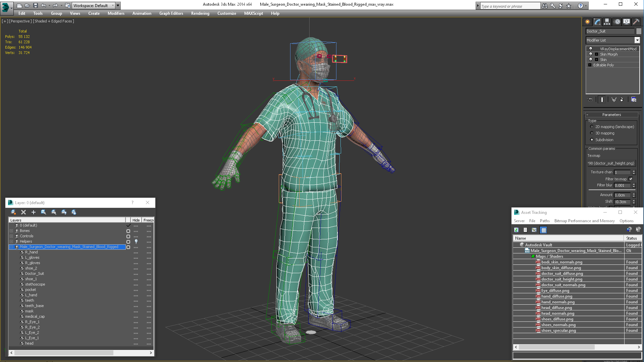Expand the Bones layer

(x=11, y=231)
